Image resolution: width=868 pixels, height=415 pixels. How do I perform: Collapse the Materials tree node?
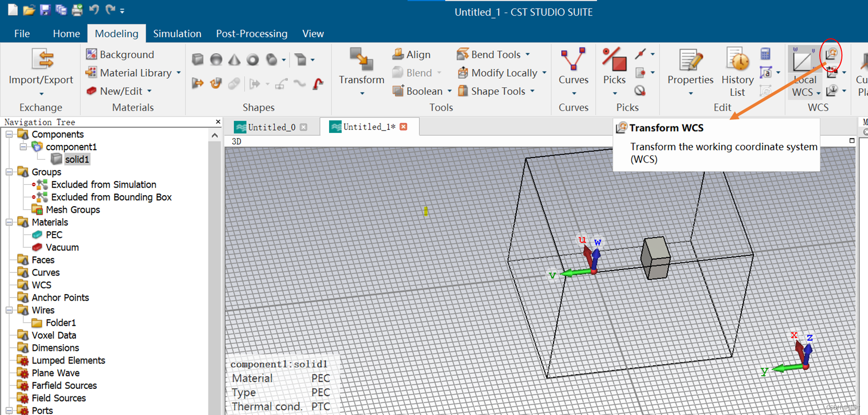(9, 222)
